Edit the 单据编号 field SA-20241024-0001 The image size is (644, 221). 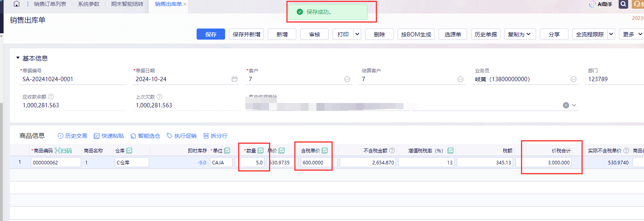coord(73,79)
